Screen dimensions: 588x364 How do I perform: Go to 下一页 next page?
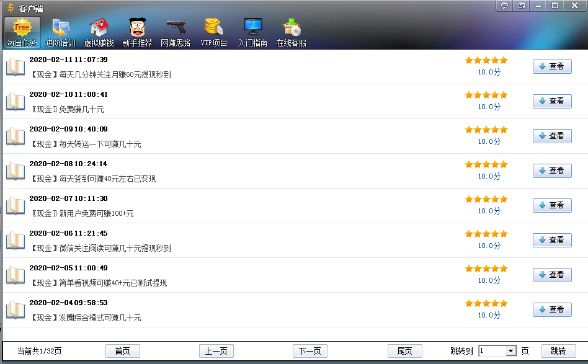310,351
